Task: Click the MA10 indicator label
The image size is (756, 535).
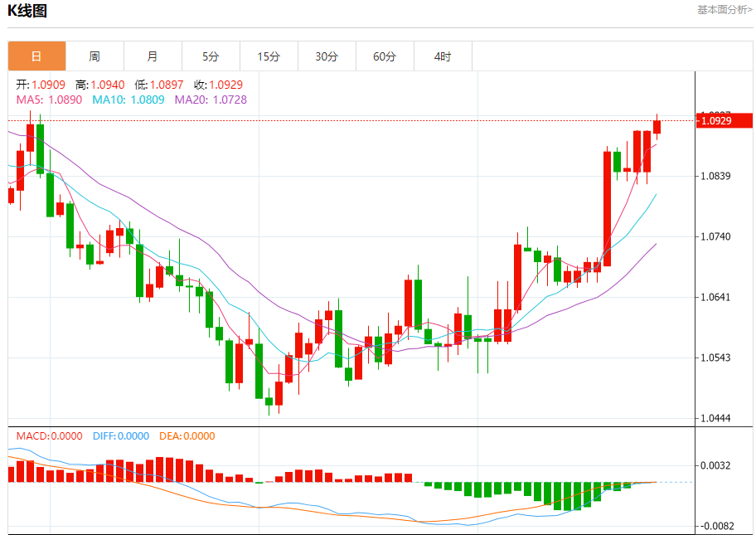Action: pyautogui.click(x=128, y=100)
